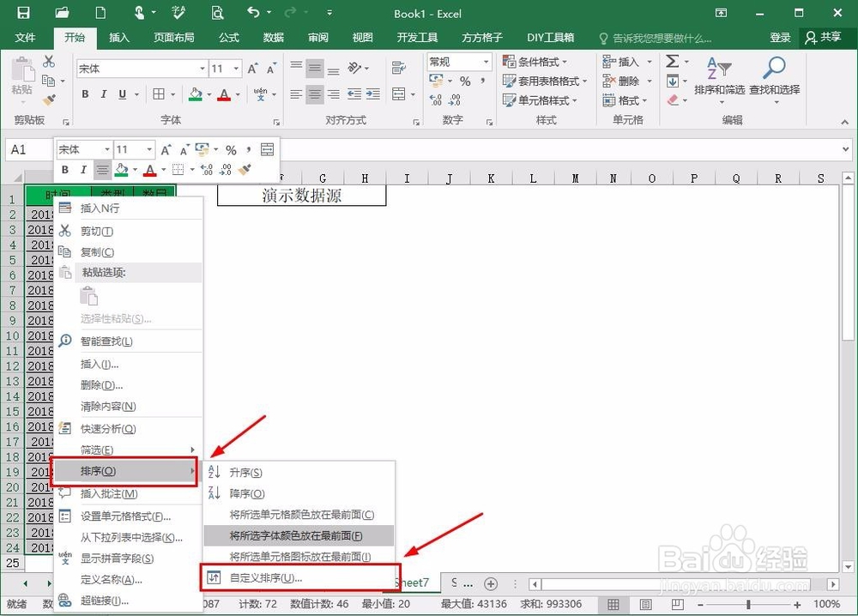This screenshot has width=858, height=616.
Task: Click Normal view icon in status bar
Action: 613,605
